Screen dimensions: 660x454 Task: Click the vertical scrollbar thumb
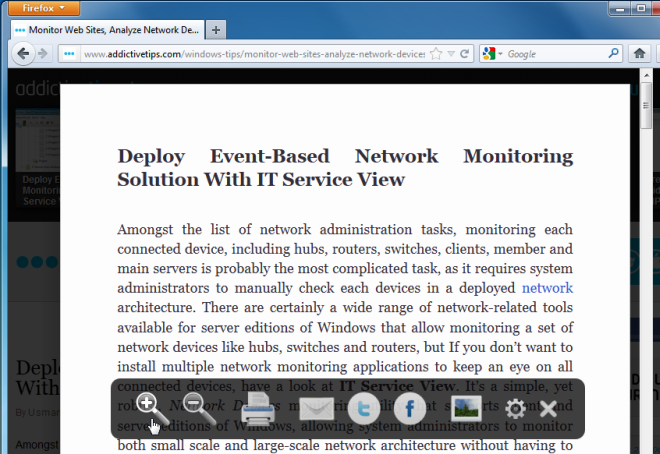646,106
